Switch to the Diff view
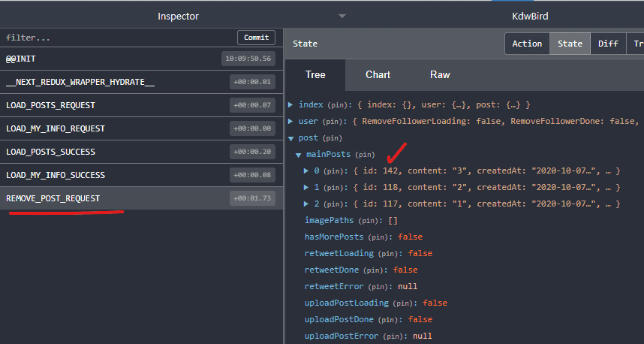 click(608, 44)
